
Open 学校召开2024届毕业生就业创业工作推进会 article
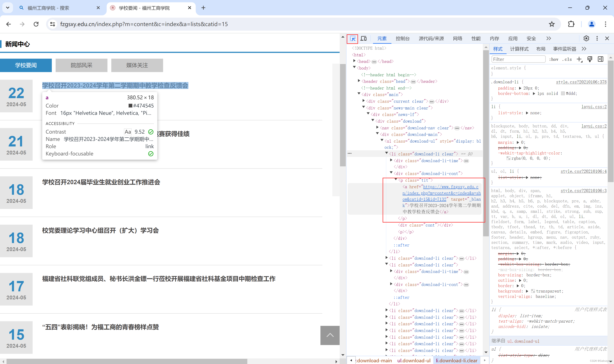[101, 182]
